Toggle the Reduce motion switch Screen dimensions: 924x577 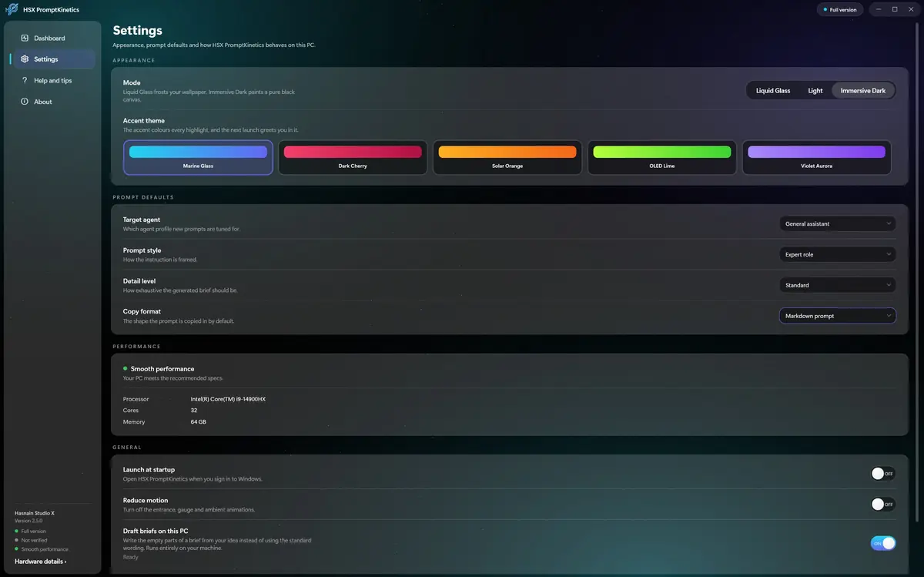click(x=883, y=505)
